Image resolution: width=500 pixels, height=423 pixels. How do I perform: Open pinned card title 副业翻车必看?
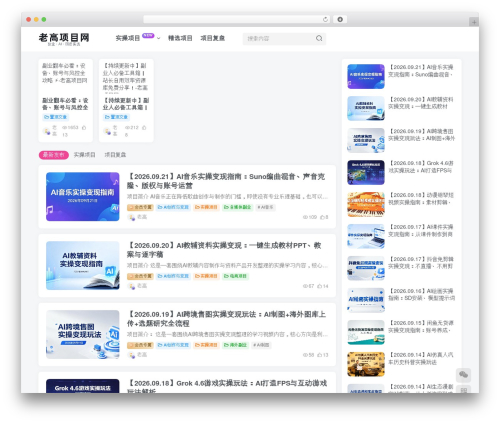coord(65,104)
